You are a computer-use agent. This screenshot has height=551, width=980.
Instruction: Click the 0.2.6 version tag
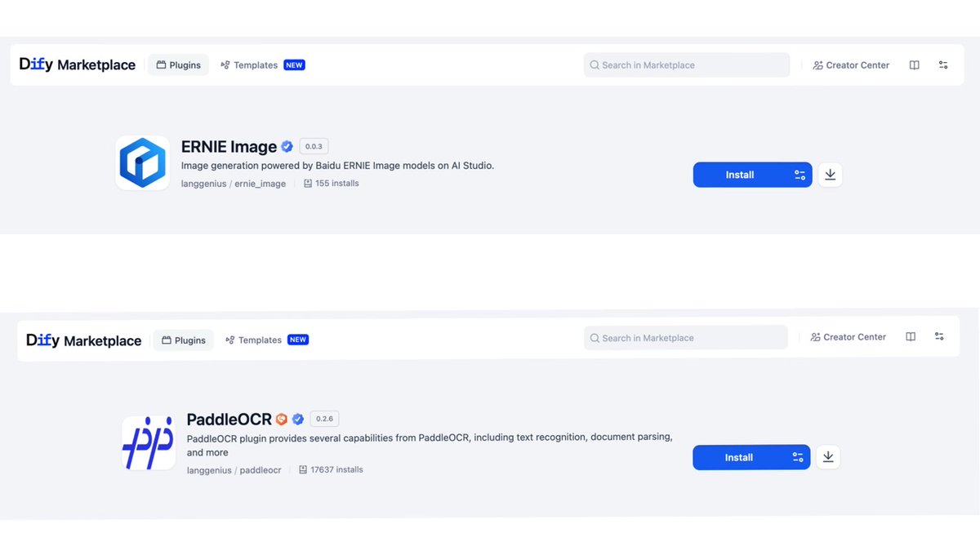324,419
